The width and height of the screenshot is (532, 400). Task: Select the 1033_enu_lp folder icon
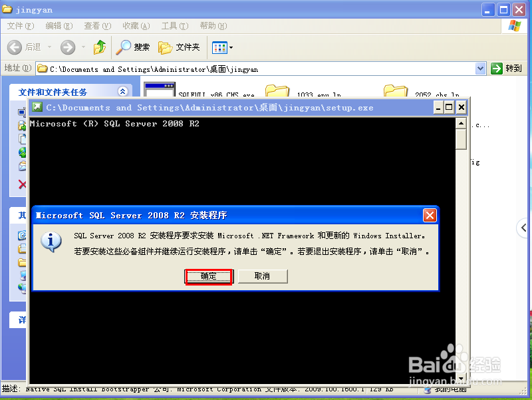(277, 91)
